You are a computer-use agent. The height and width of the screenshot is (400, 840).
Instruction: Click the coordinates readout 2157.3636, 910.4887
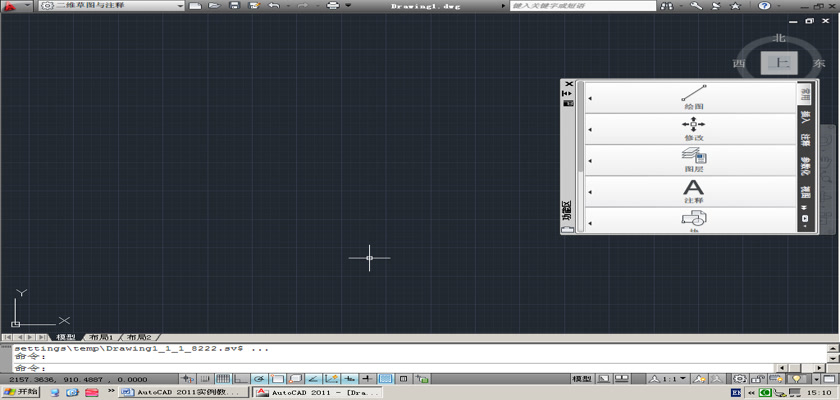[x=78, y=379]
